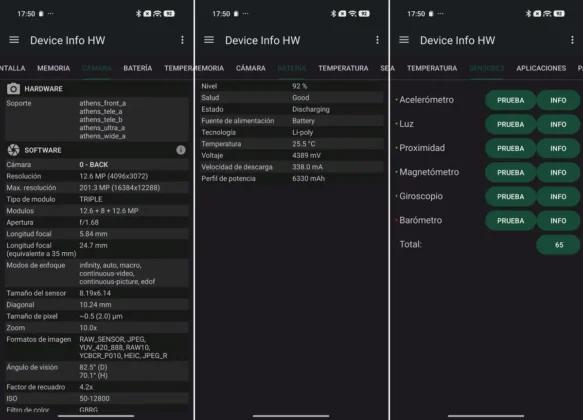Open INFO for Magnetómetro
This screenshot has width=583, height=420.
point(558,172)
